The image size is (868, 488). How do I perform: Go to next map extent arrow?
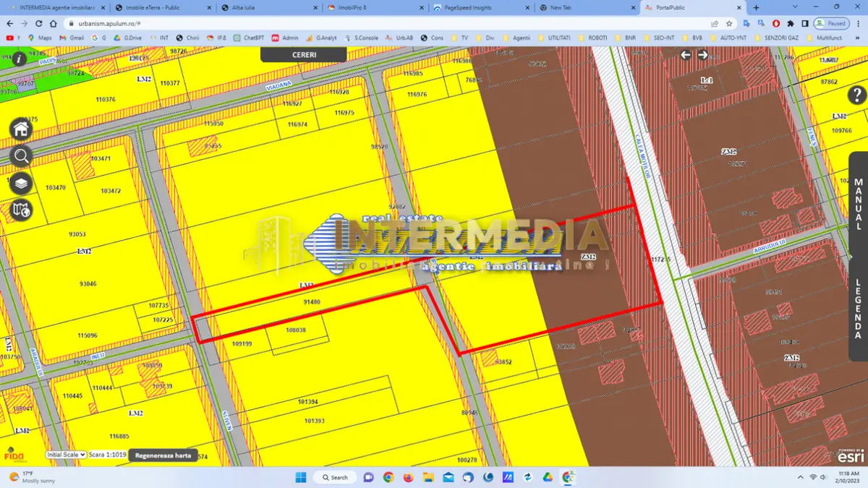click(702, 55)
